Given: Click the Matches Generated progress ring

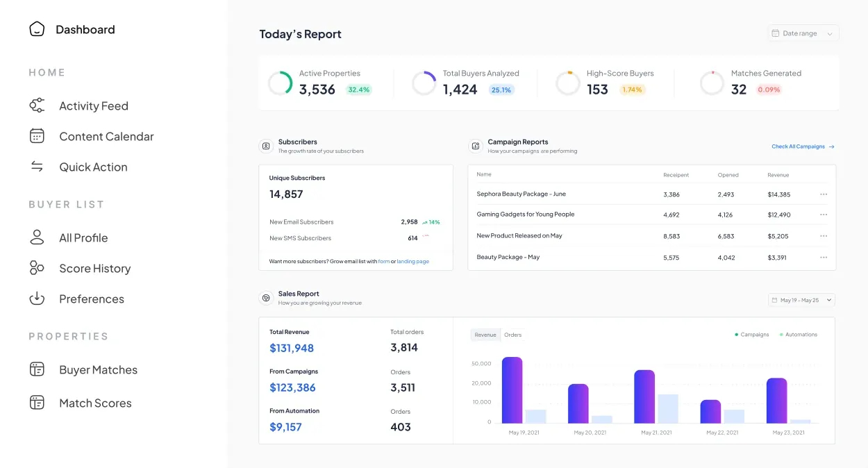Looking at the screenshot, I should [712, 83].
